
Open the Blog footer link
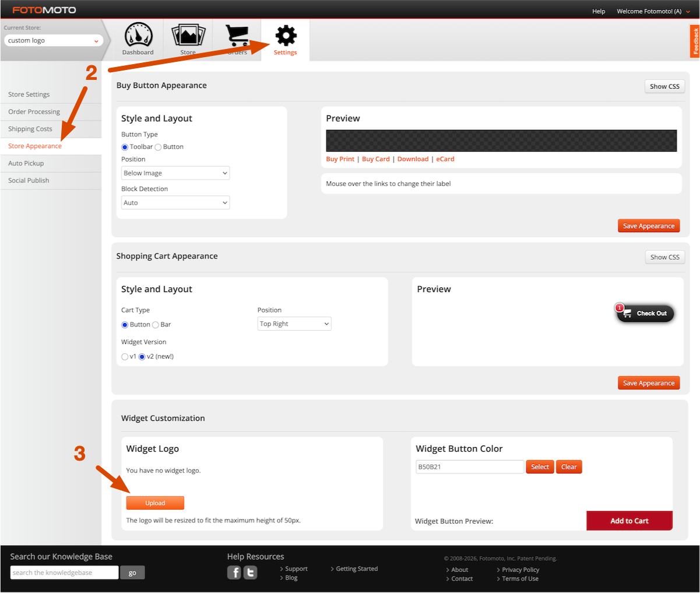tap(291, 578)
